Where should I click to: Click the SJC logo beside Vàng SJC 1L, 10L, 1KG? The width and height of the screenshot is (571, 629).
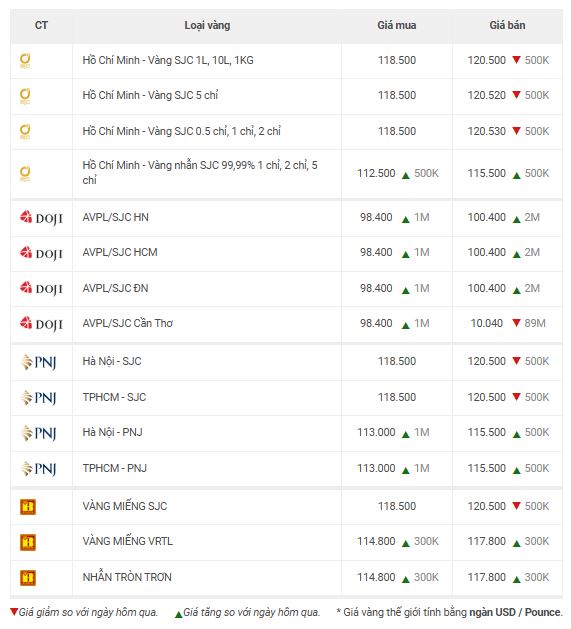click(25, 61)
